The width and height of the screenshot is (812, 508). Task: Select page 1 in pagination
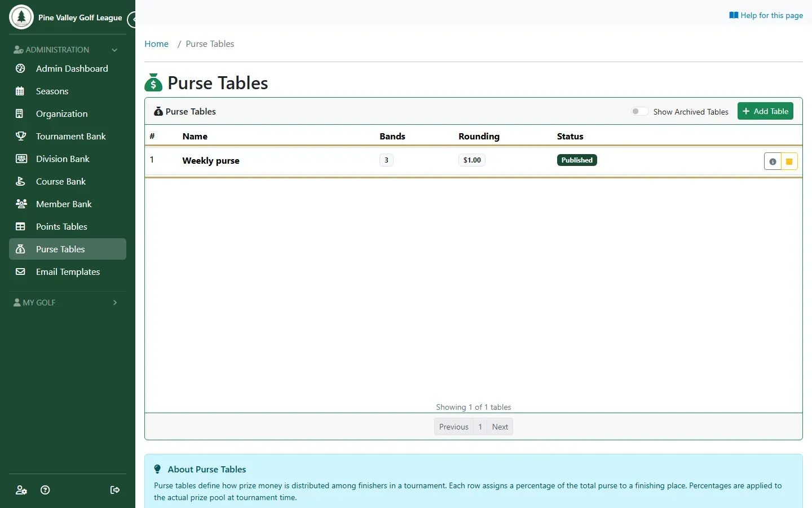(x=480, y=427)
